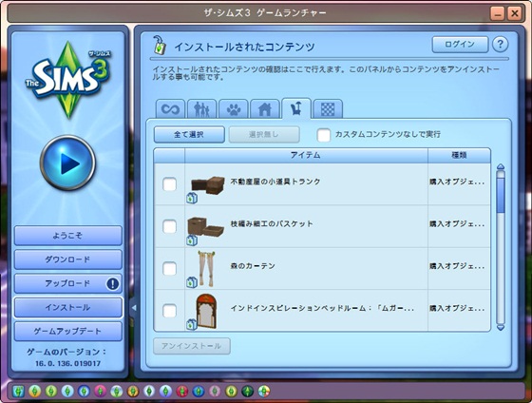Enable カスタムコンテンツなしで実行 checkbox
The width and height of the screenshot is (532, 403).
(323, 135)
